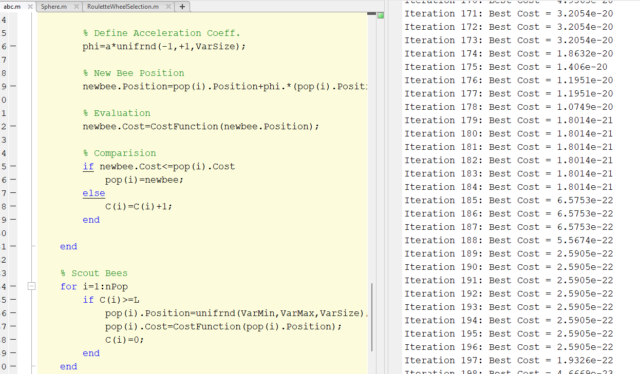
Task: Set breakpoint at 'C(i)=C(i)+1' line dash
Action: click(13, 206)
